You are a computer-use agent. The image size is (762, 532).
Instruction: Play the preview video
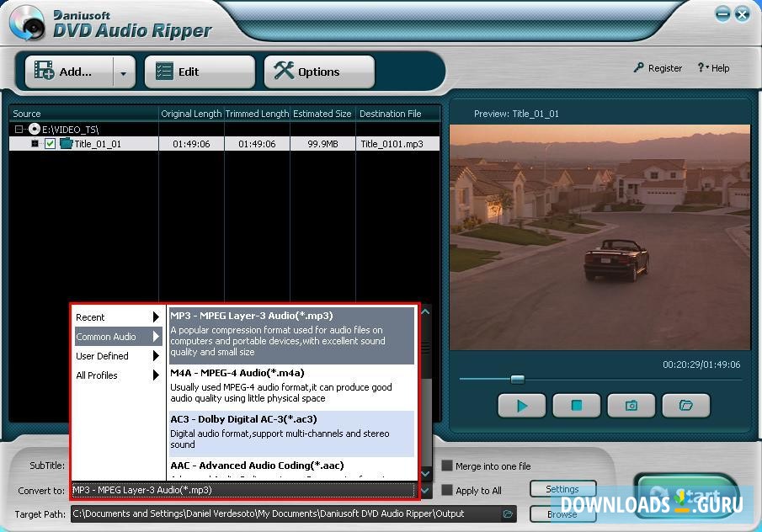coord(522,406)
